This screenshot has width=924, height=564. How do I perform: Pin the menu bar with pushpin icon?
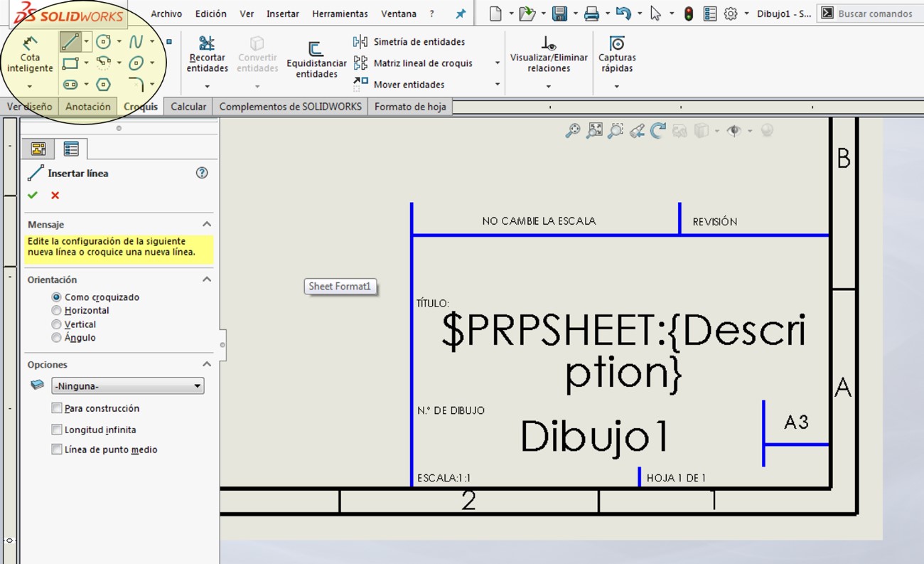(x=461, y=14)
